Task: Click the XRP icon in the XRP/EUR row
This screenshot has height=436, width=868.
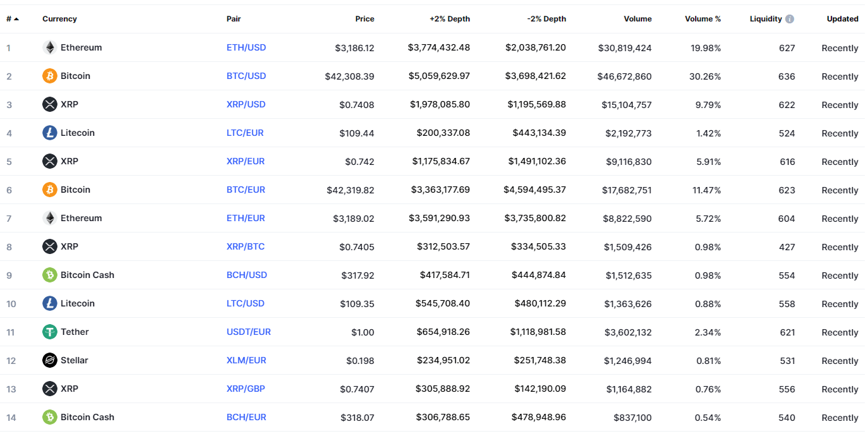Action: pos(49,161)
